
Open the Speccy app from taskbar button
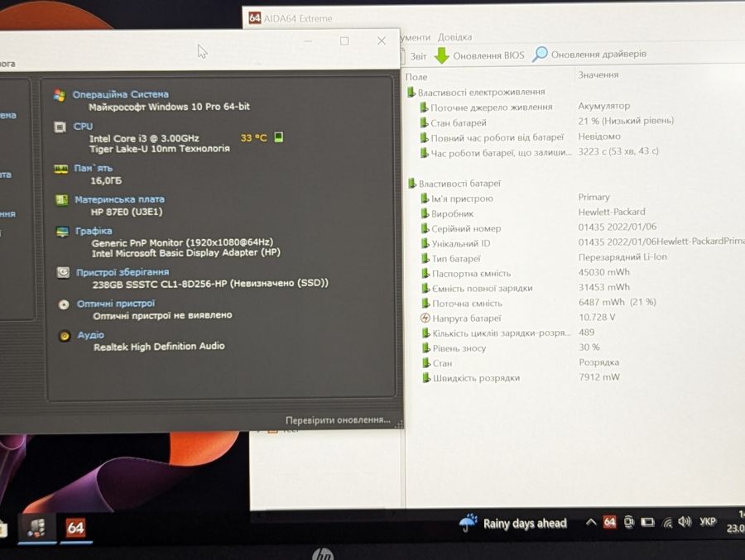(x=36, y=528)
